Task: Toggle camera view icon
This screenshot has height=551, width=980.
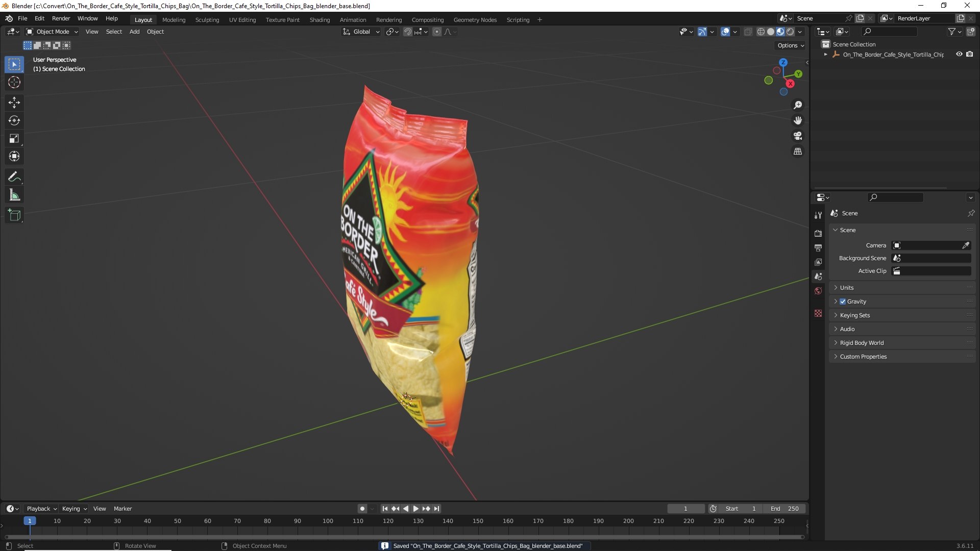Action: coord(798,136)
